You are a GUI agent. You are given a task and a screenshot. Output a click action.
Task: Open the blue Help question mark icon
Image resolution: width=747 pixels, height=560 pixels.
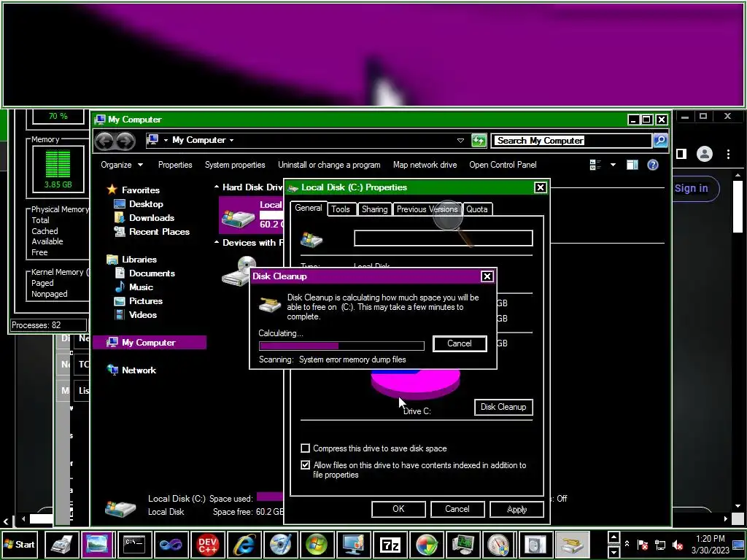[653, 165]
